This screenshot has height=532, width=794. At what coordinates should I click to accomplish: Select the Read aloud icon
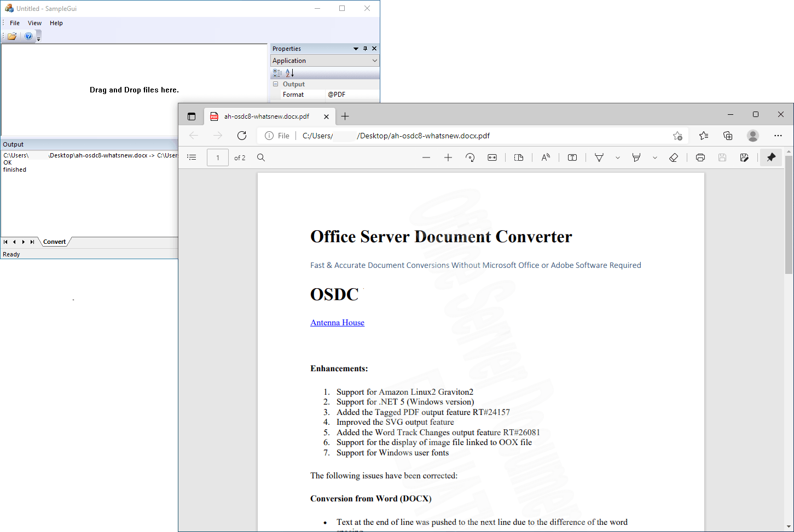pos(546,157)
